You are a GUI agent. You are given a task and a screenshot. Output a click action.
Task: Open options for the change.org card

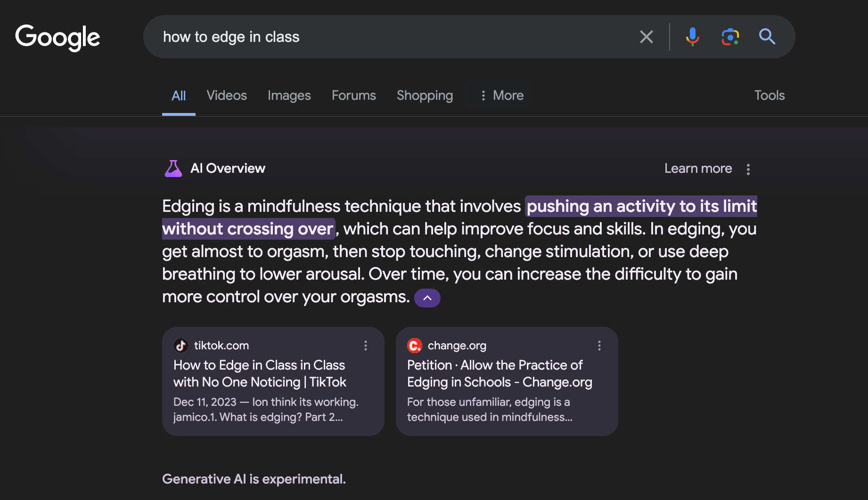click(x=599, y=346)
